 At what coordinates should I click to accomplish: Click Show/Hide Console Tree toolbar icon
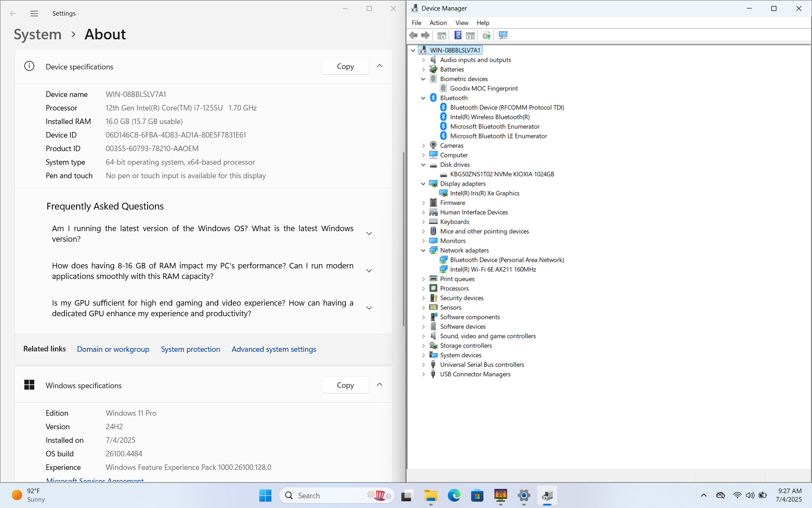[442, 35]
